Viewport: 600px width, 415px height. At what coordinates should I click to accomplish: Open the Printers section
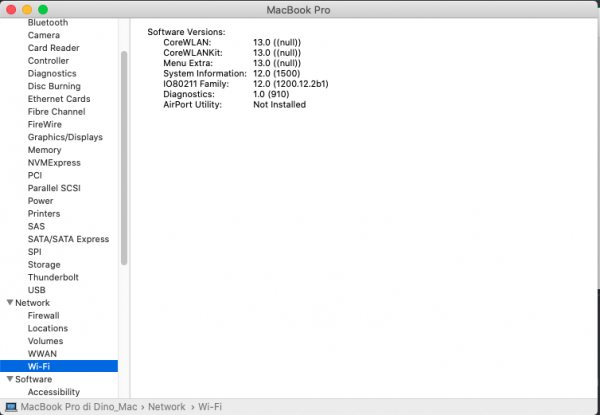coord(44,214)
